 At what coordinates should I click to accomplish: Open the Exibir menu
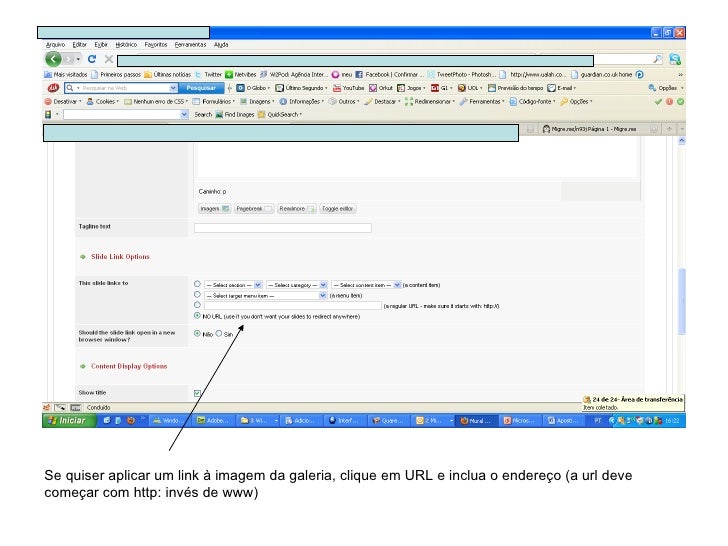point(101,45)
